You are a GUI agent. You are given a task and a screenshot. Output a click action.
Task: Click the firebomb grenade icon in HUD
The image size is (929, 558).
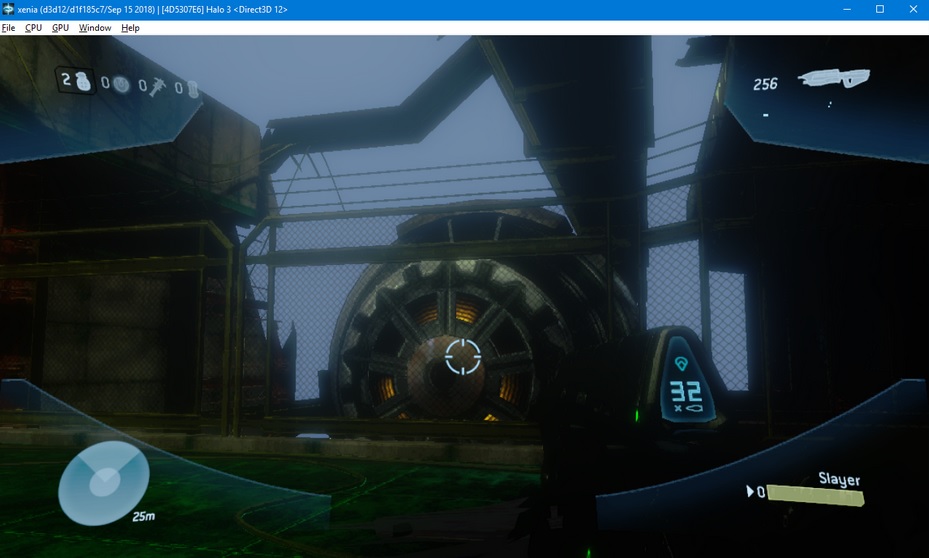coord(192,89)
